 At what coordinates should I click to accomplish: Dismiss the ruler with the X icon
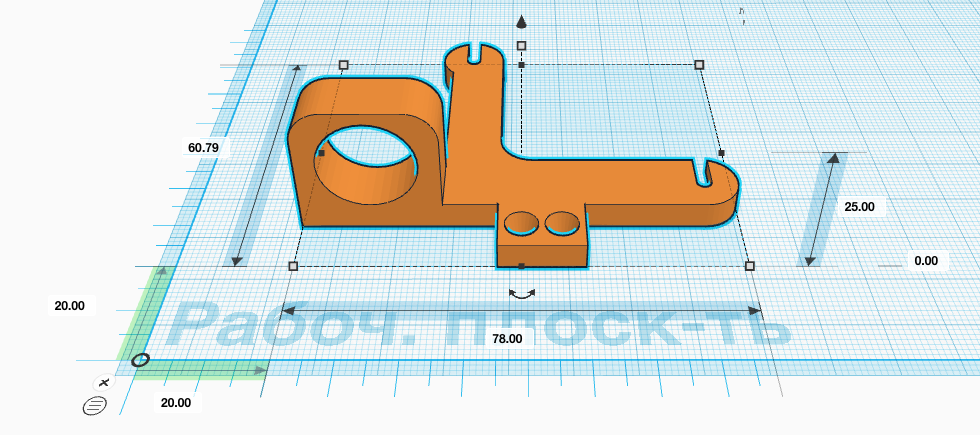[104, 382]
